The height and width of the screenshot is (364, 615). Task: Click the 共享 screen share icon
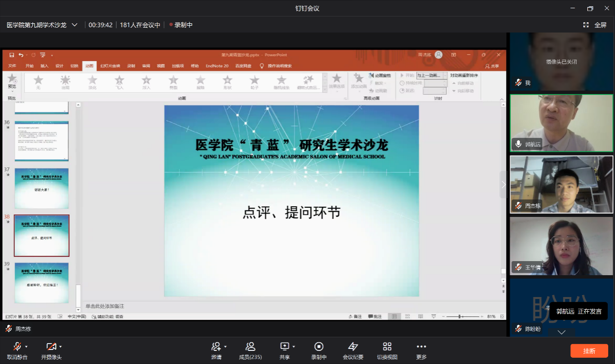click(x=284, y=347)
